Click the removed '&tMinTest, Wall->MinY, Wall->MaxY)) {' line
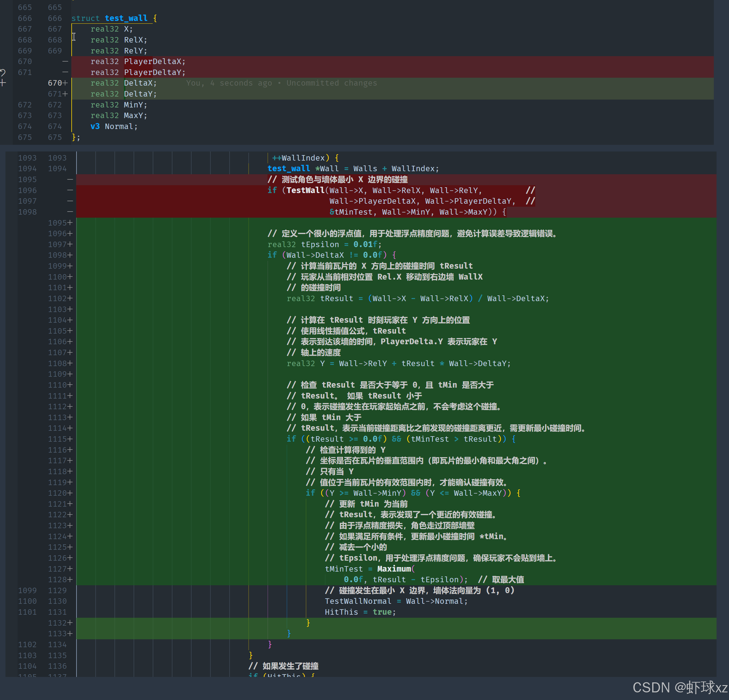Screen dimensions: 729x700 coord(418,212)
